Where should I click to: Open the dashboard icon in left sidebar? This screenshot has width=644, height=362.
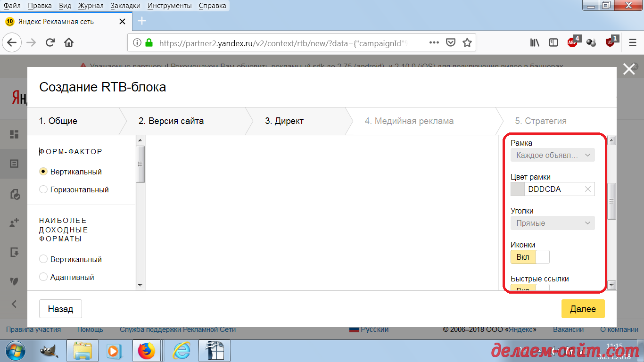coord(14,134)
